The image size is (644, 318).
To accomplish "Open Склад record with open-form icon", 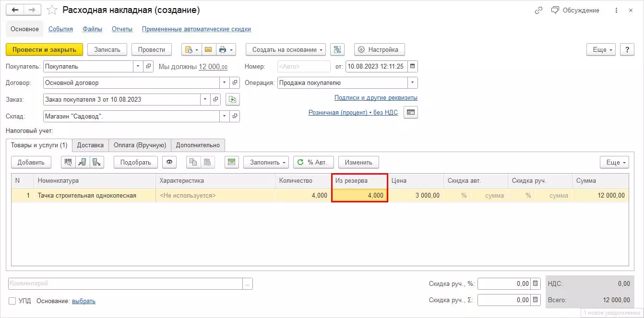I will point(235,116).
